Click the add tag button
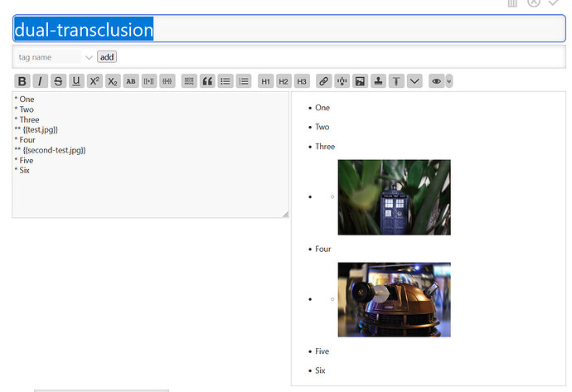 coord(107,57)
